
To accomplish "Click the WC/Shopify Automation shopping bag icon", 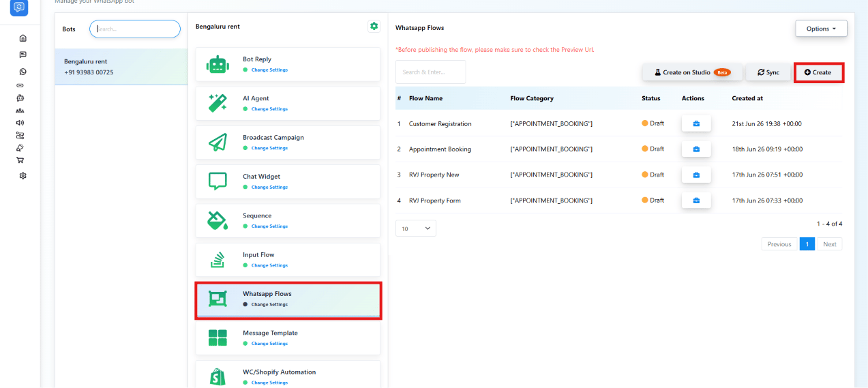I will [218, 376].
